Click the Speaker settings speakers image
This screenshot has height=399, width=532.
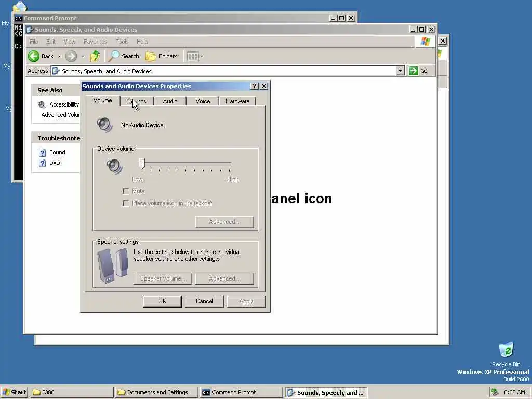click(x=113, y=265)
